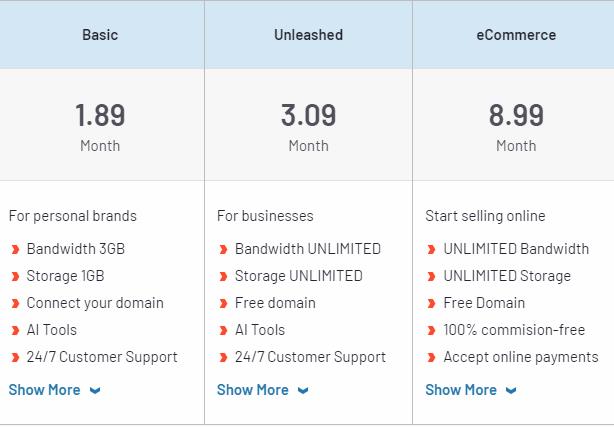
Task: Expand Show More under the Unleashed plan
Action: [x=262, y=390]
